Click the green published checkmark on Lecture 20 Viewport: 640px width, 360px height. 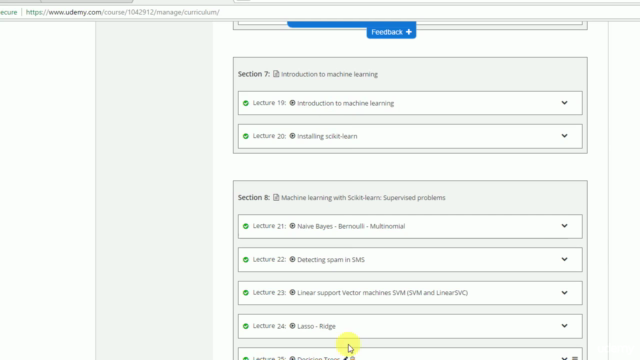[246, 136]
